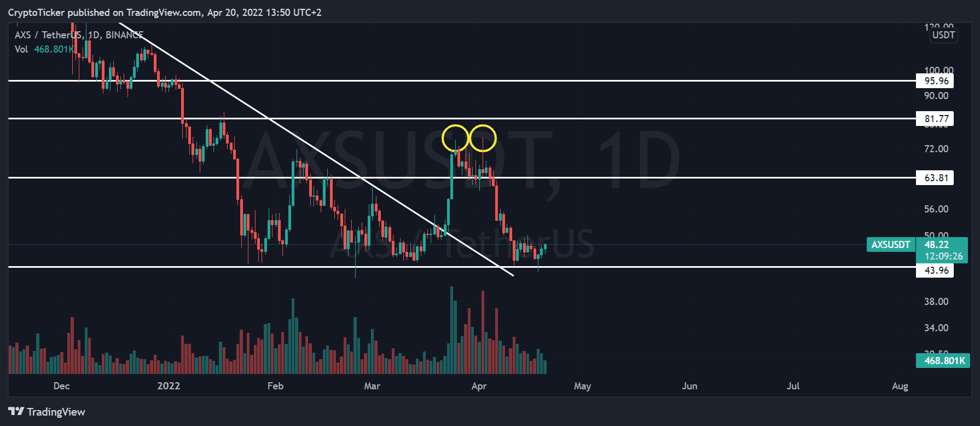Select the 95.96 price level label
The image size is (980, 426).
click(x=936, y=81)
